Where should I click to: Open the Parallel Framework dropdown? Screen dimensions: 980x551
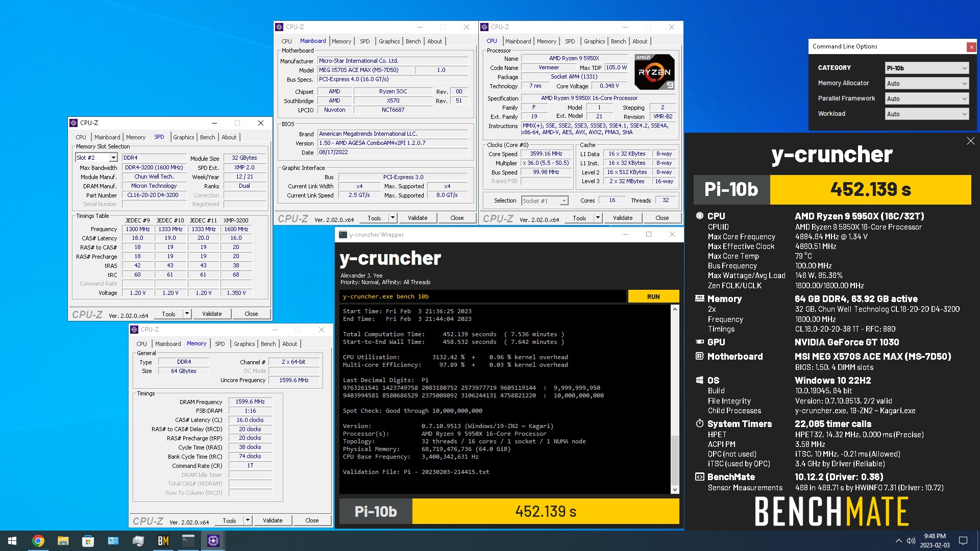[926, 98]
